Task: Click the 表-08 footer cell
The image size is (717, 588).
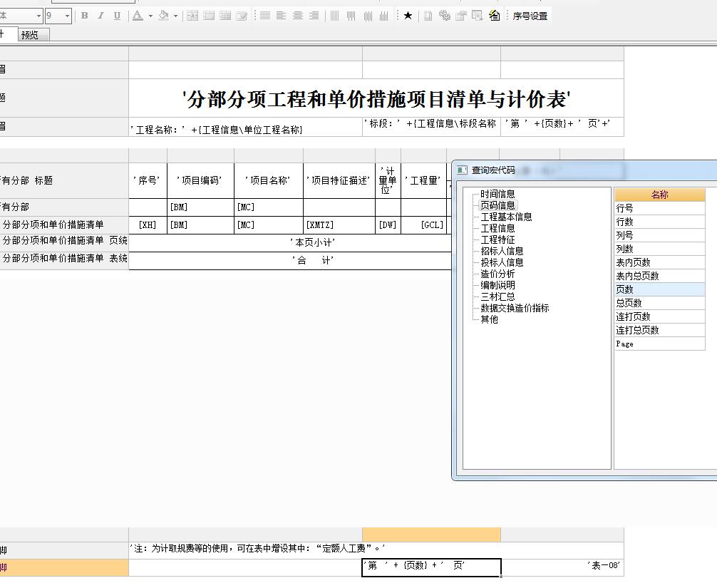Action: coord(562,567)
